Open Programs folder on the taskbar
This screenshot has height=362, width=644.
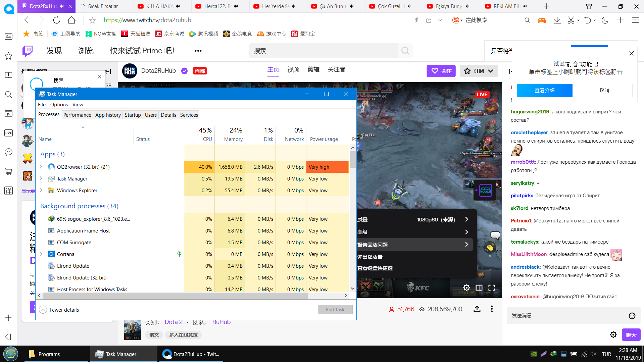pos(56,354)
